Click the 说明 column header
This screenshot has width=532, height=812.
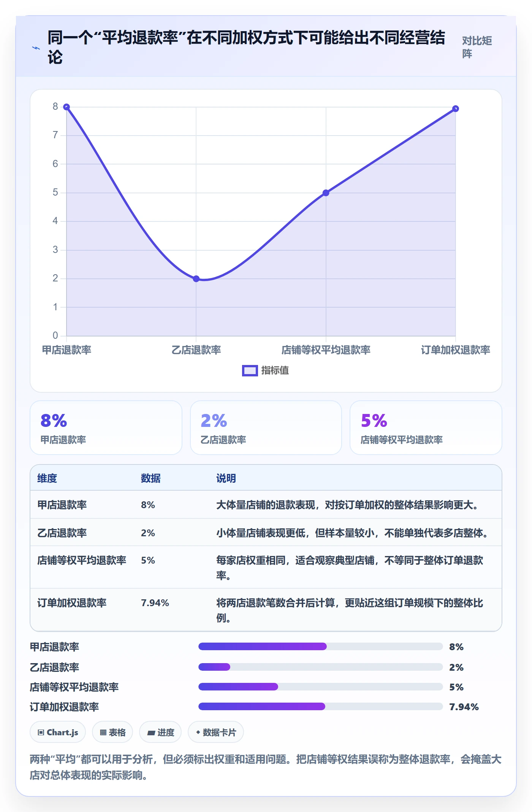(x=226, y=478)
